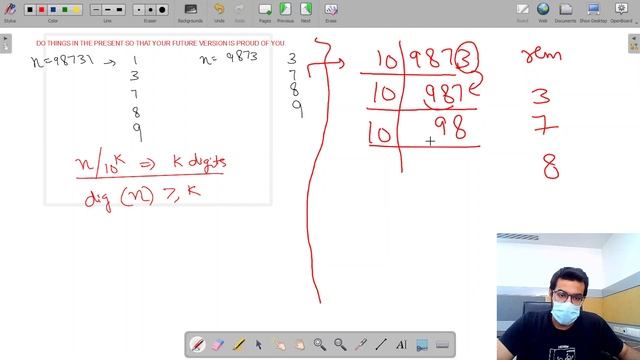
Task: Select the Laser pointer tool
Action: point(361,345)
